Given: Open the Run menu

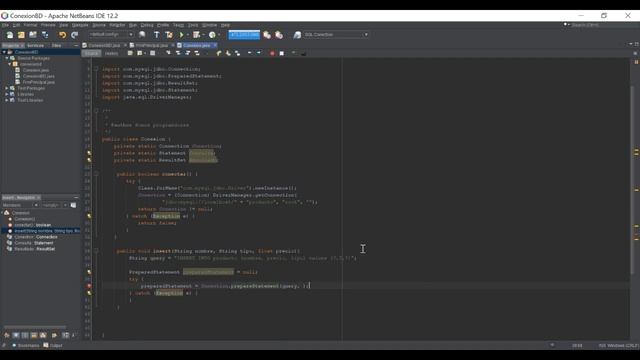Looking at the screenshot, I should [133, 25].
